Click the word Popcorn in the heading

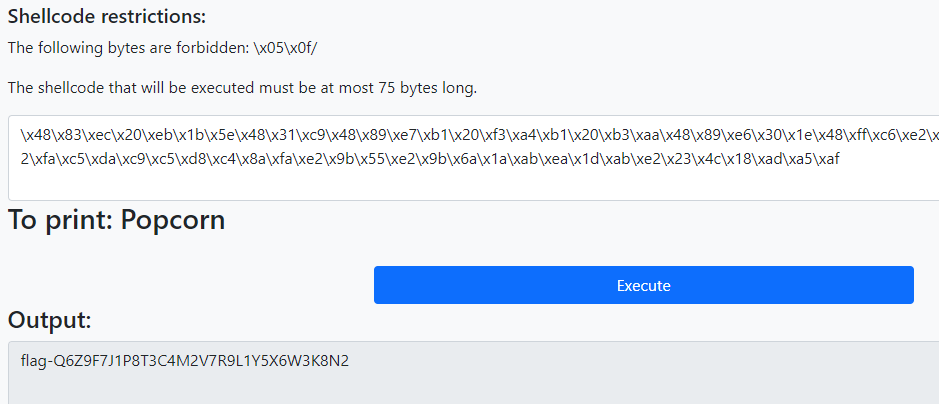[x=173, y=220]
